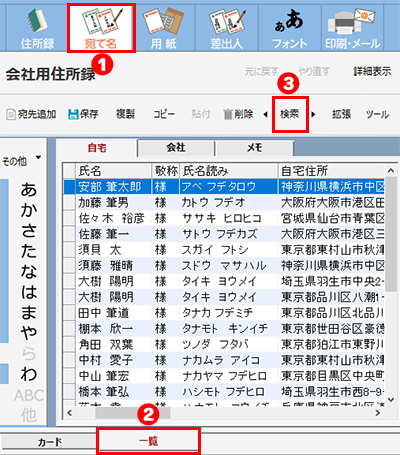Click the vertical scrollbar up arrow
Screen dimensions: 400x455
coord(391,171)
